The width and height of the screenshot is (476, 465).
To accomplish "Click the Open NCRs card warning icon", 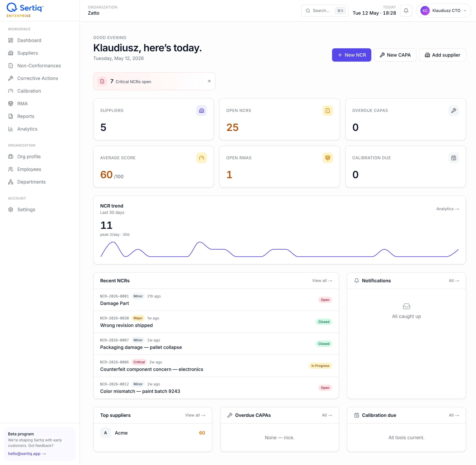I will [327, 111].
